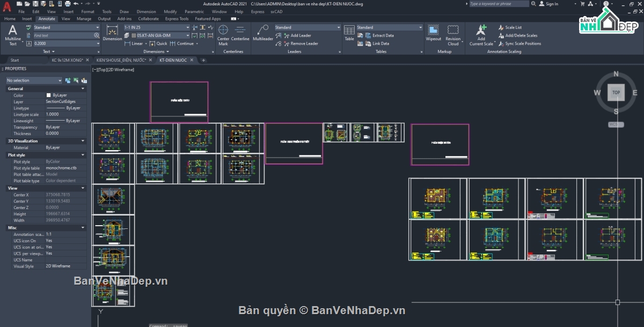Insert a Table from the ribbon
Image resolution: width=644 pixels, height=327 pixels.
pyautogui.click(x=349, y=33)
